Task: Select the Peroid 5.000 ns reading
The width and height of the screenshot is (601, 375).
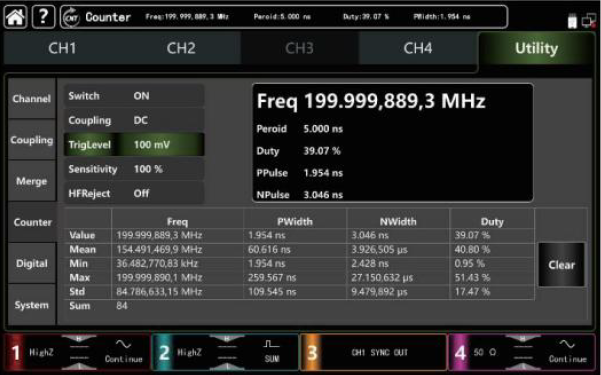Action: coord(300,129)
